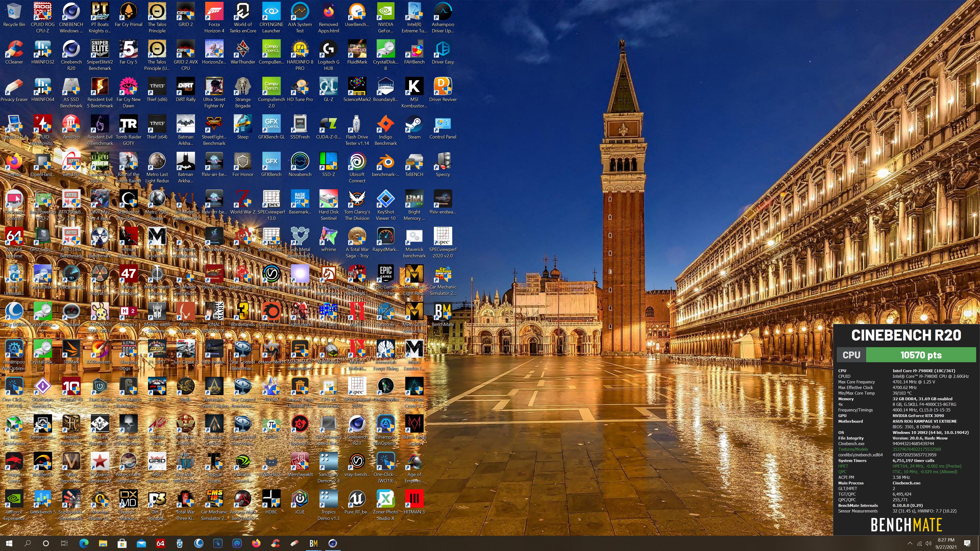
Task: Open Cortana from the taskbar
Action: (46, 543)
